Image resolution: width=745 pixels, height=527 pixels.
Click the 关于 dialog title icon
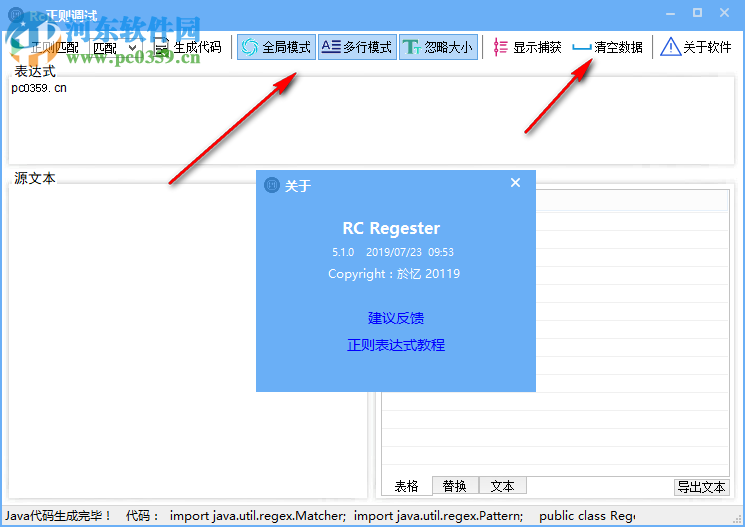click(x=272, y=184)
